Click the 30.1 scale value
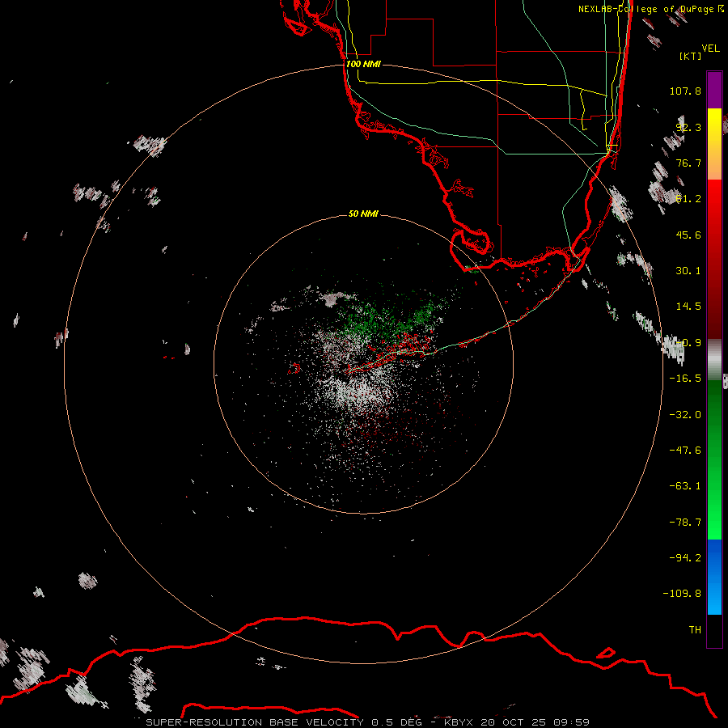The image size is (728, 728). click(688, 271)
